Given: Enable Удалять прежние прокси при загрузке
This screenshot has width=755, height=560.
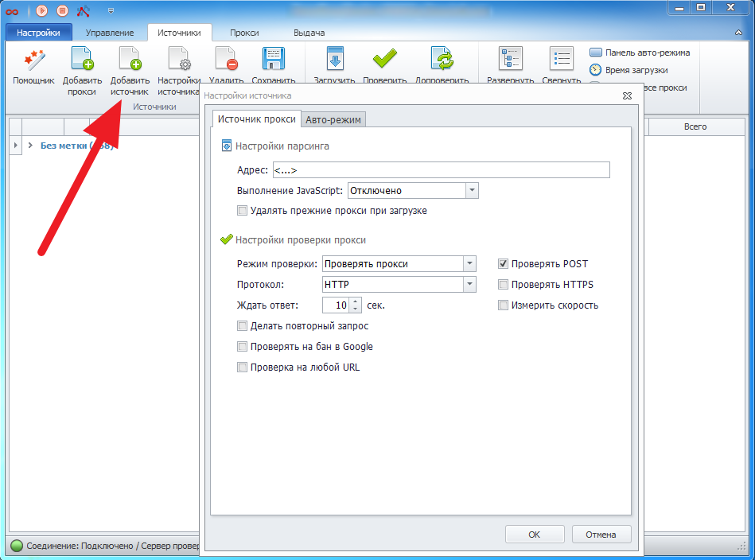Looking at the screenshot, I should tap(243, 212).
